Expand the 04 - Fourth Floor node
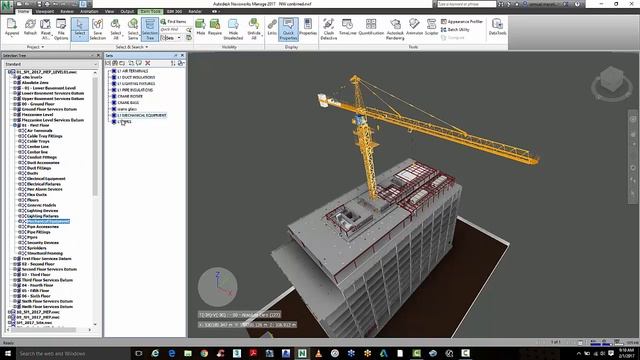Viewport: 640px width, 360px height. 14,285
